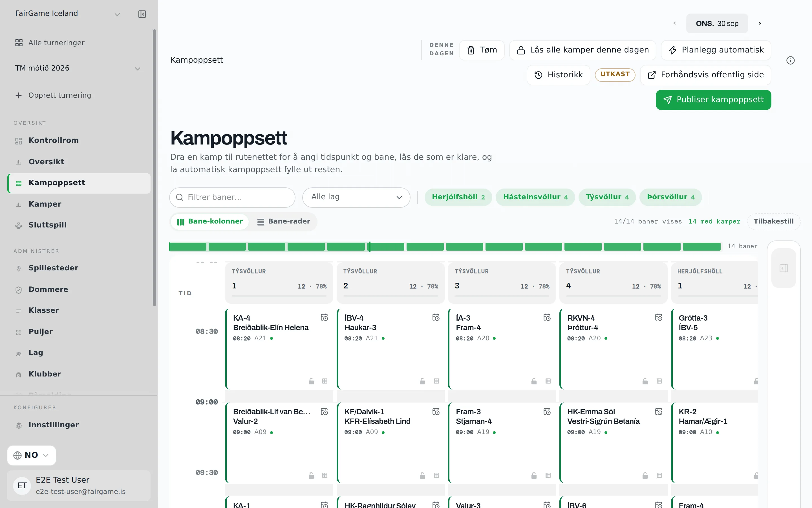Image resolution: width=812 pixels, height=508 pixels.
Task: Open the info icon beside the toolbar
Action: 790,60
